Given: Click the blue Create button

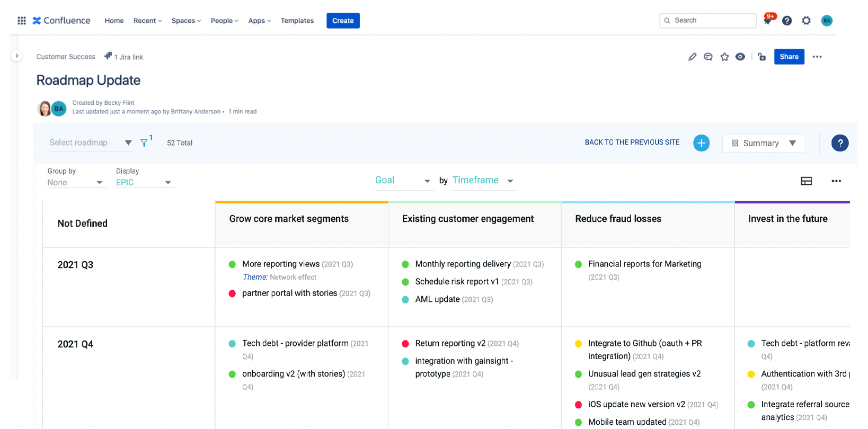Looking at the screenshot, I should coord(343,21).
